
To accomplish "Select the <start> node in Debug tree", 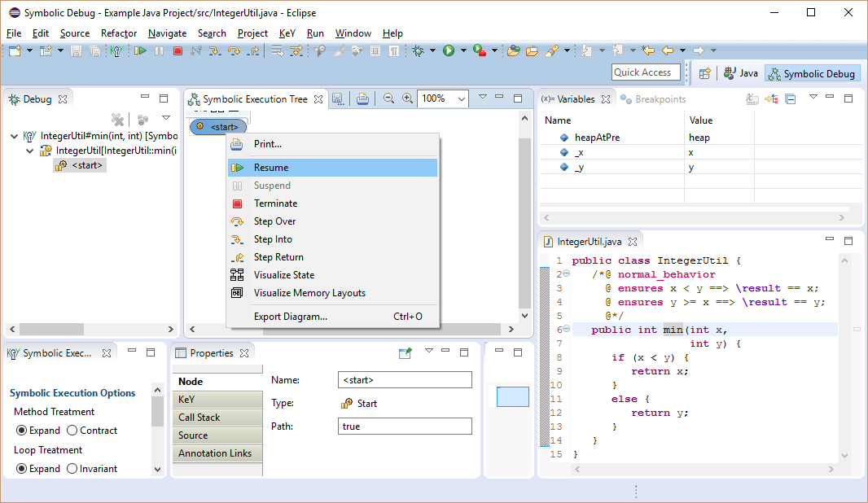I will coord(80,165).
